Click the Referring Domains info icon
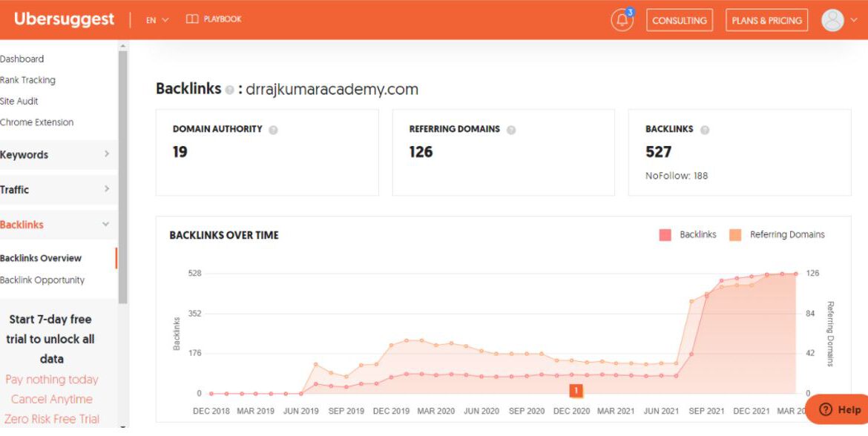This screenshot has height=436, width=868. (511, 130)
